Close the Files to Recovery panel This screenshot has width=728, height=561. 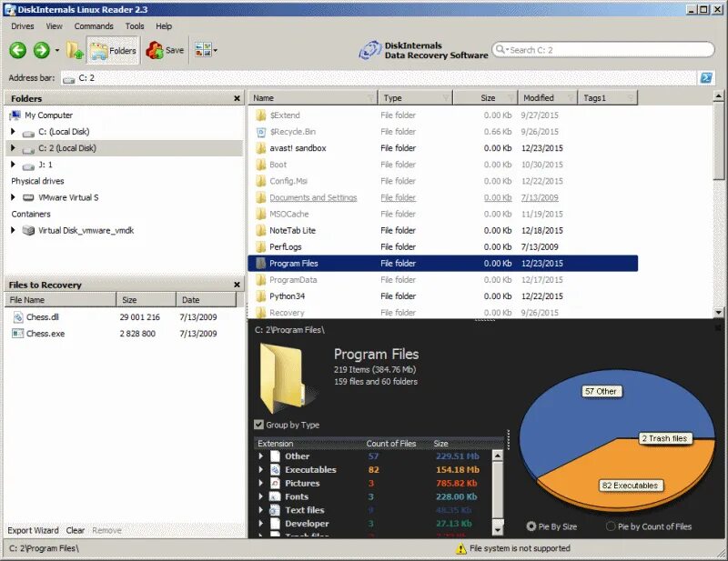237,285
